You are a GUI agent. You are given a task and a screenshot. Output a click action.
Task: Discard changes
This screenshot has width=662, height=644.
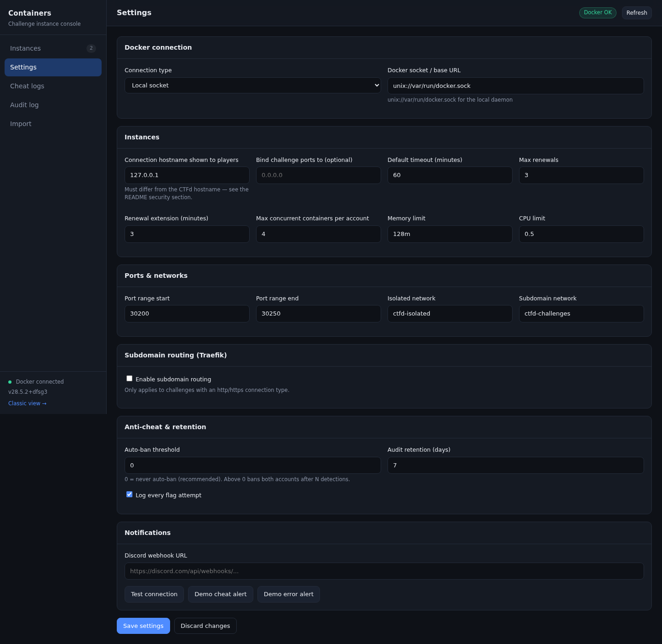tap(205, 626)
